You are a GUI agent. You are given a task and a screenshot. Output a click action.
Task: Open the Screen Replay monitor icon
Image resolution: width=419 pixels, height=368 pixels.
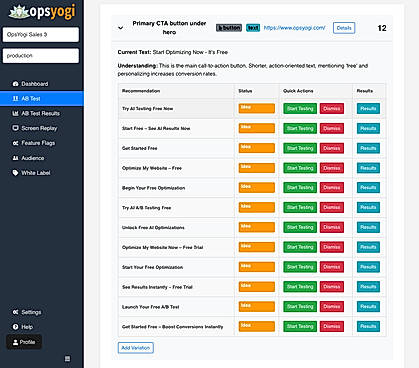[x=15, y=128]
